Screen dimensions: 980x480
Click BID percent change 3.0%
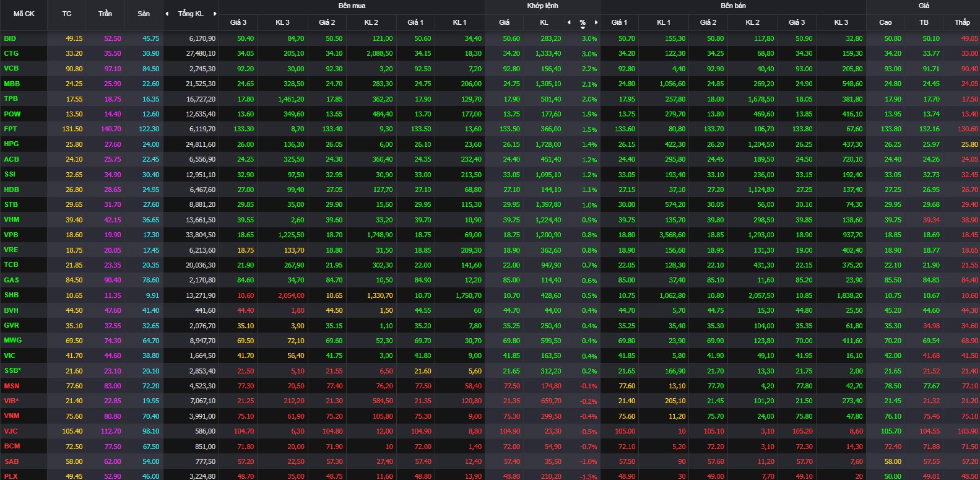pos(589,38)
